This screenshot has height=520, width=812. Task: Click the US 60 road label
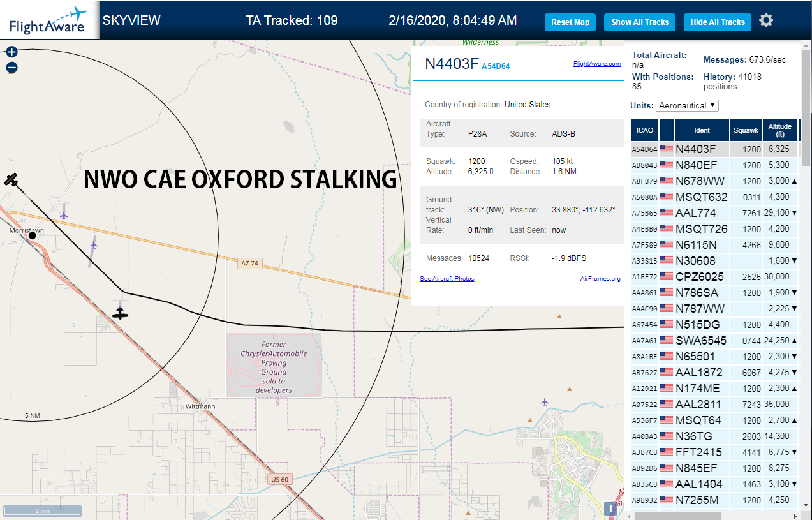point(279,479)
